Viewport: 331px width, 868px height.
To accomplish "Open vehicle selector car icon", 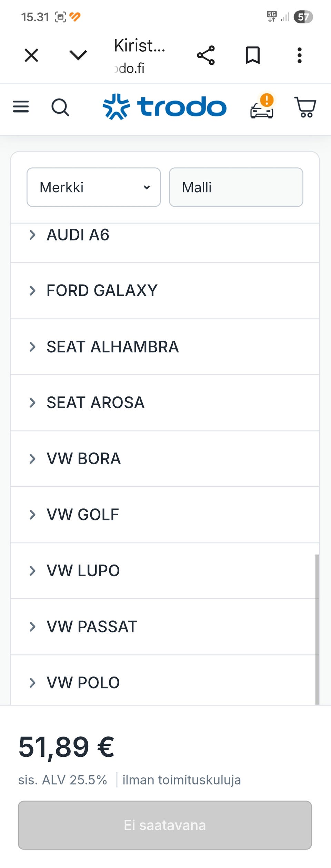I will tap(262, 107).
